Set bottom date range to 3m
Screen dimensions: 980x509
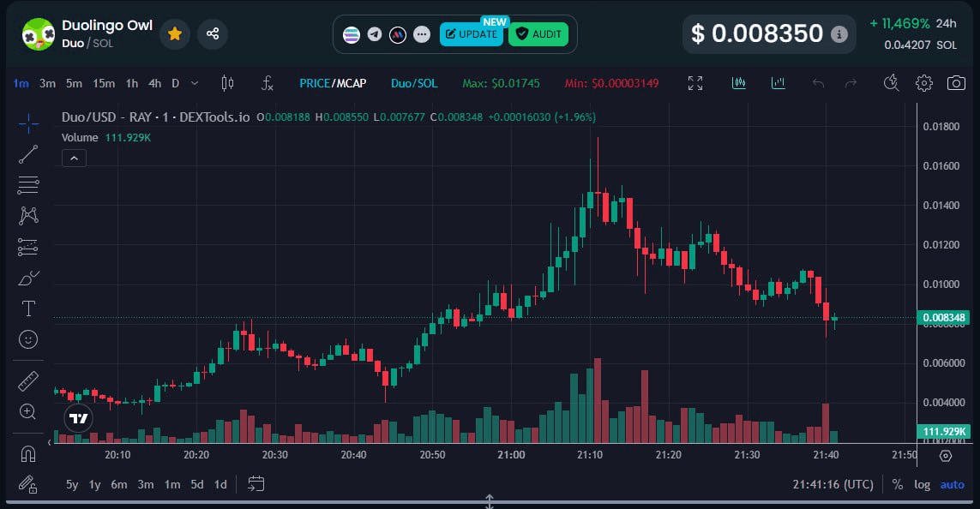tap(146, 484)
